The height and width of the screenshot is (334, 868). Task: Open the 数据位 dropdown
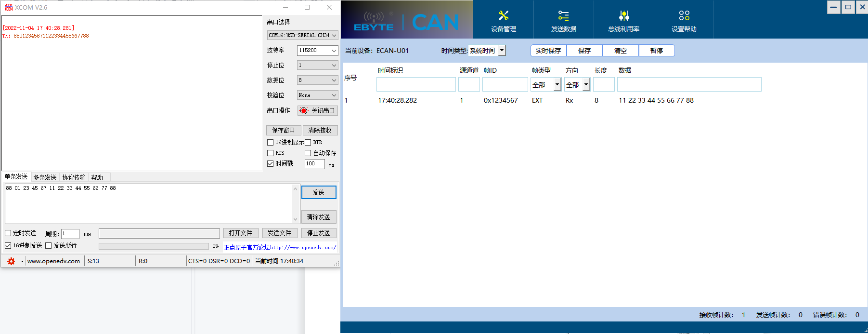318,80
